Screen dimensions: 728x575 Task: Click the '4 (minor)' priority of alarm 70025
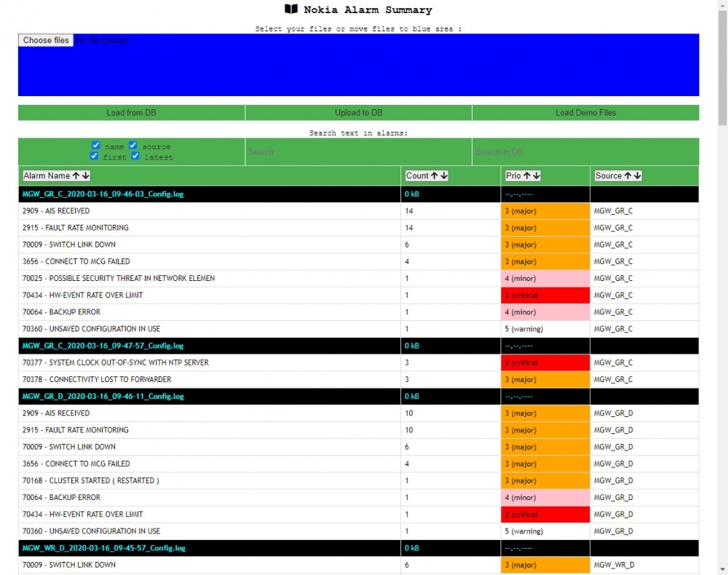545,279
